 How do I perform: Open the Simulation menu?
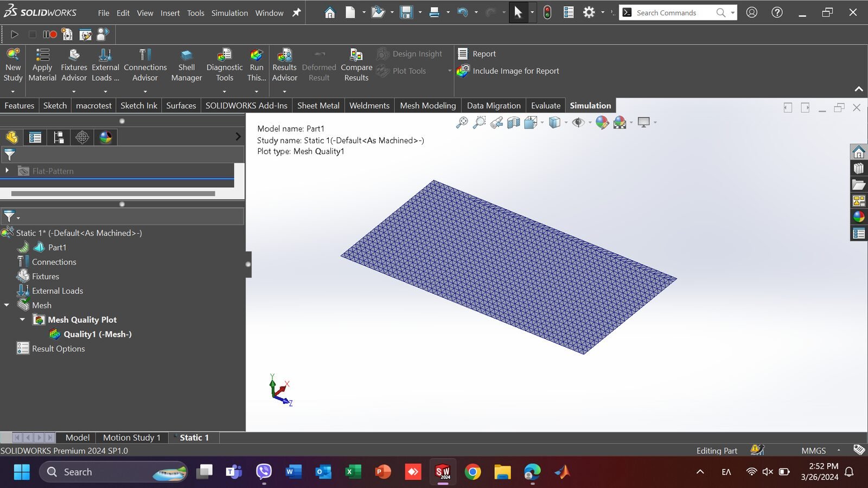[229, 13]
